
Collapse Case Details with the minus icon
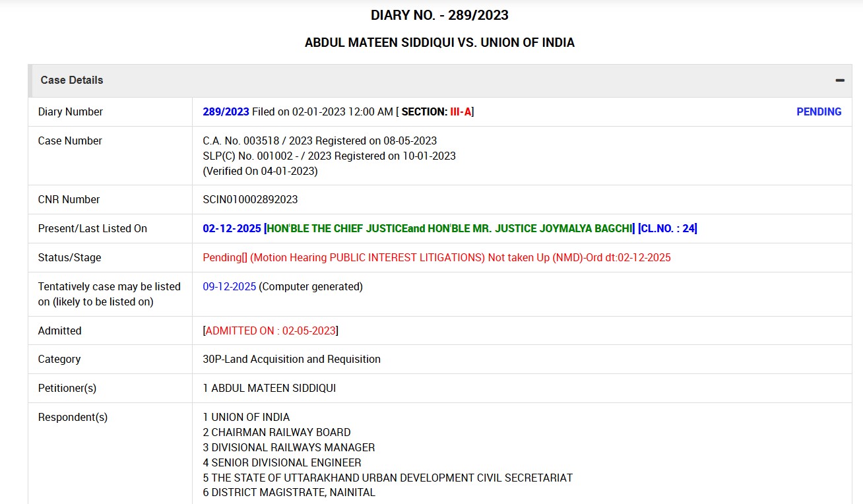pos(839,80)
